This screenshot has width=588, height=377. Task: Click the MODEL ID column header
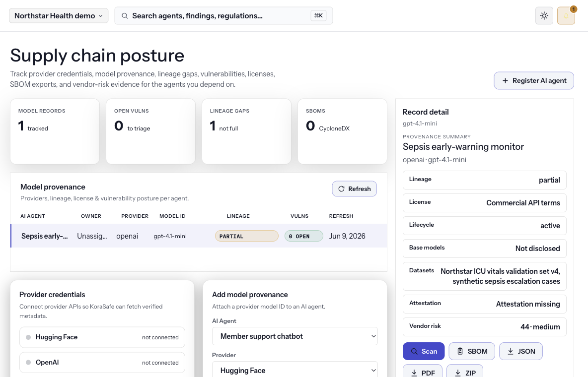point(172,216)
